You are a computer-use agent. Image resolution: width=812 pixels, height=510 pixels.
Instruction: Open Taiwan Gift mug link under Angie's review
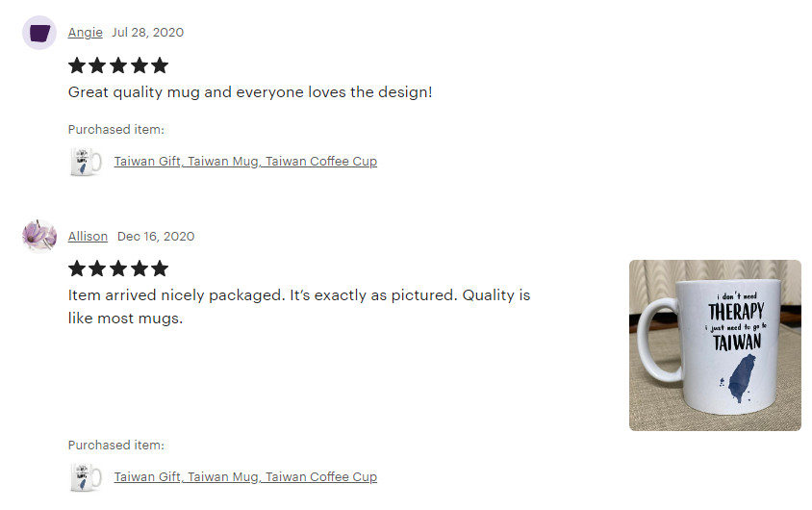tap(245, 162)
